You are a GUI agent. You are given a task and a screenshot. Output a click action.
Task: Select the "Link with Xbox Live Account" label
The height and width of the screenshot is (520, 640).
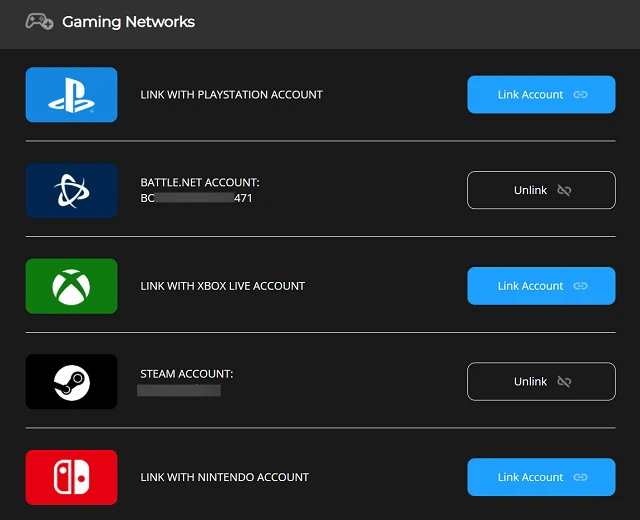222,286
